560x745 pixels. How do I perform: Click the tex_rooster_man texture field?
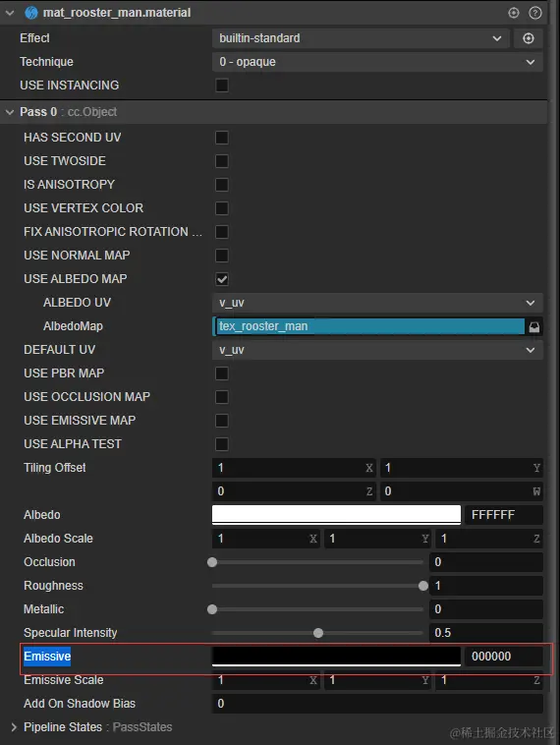369,326
